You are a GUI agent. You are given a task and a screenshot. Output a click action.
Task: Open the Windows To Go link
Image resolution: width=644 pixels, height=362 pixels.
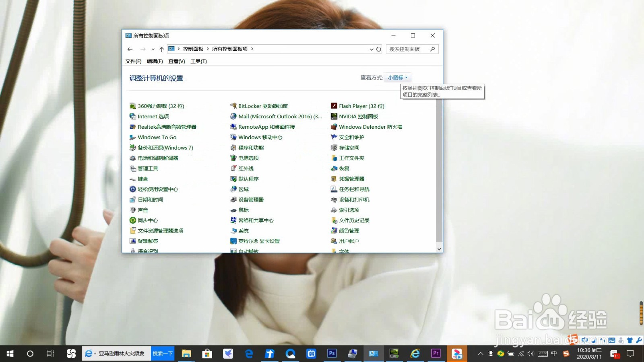pos(157,137)
